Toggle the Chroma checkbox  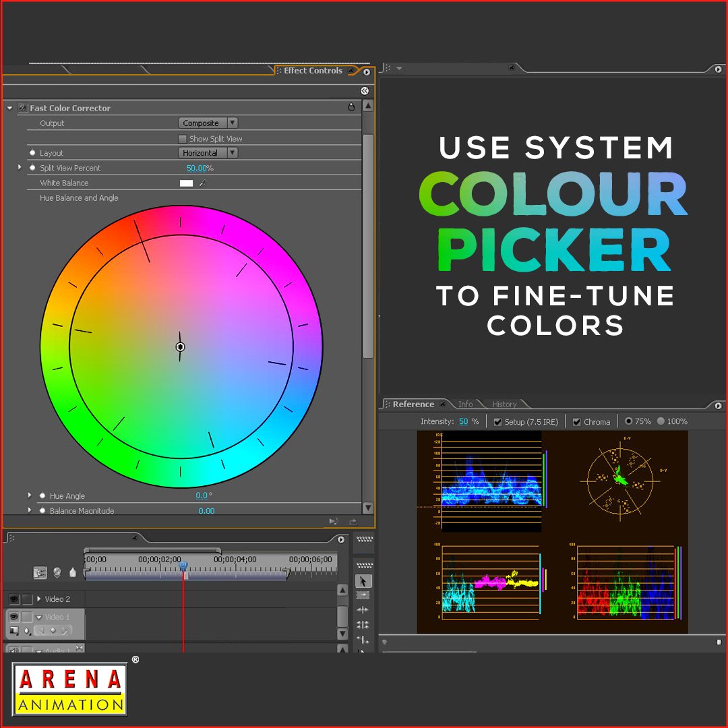576,422
